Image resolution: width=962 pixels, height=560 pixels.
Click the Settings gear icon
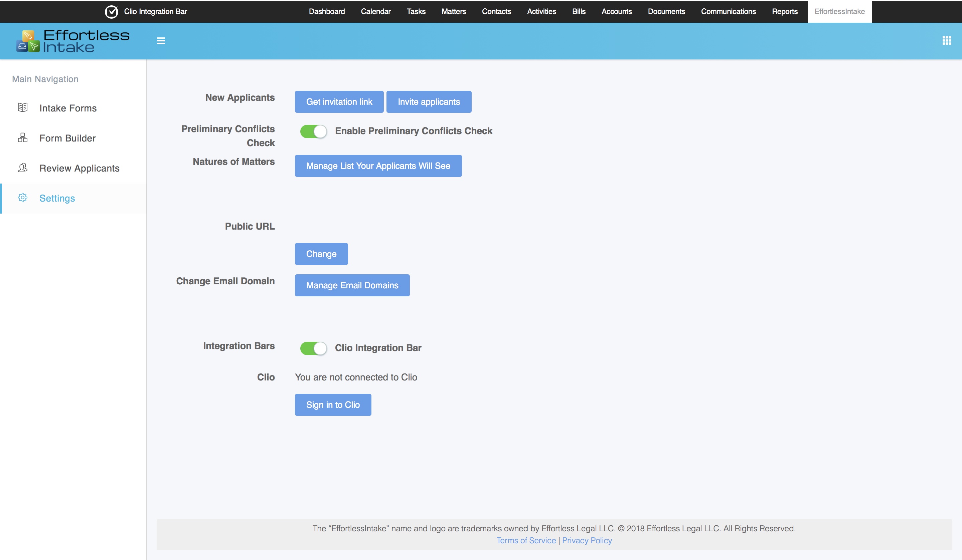[x=22, y=198]
